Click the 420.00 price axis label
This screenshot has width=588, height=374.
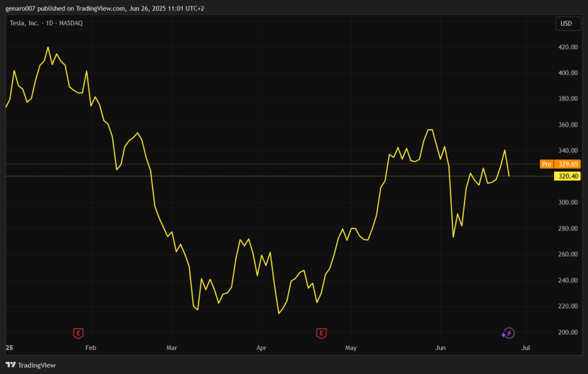pyautogui.click(x=567, y=47)
